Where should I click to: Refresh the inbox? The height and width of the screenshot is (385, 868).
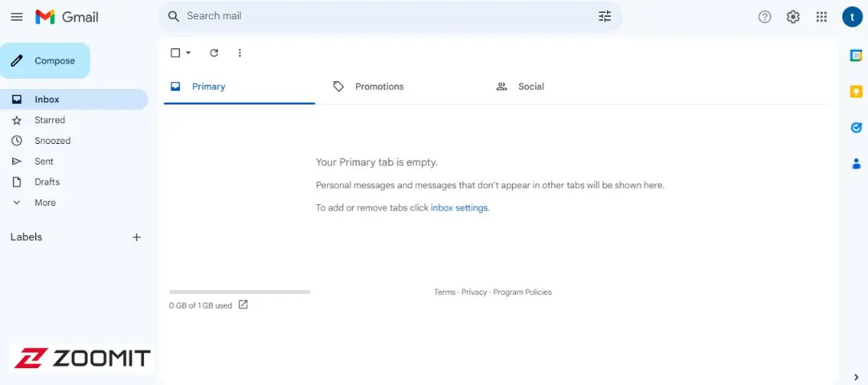tap(214, 53)
